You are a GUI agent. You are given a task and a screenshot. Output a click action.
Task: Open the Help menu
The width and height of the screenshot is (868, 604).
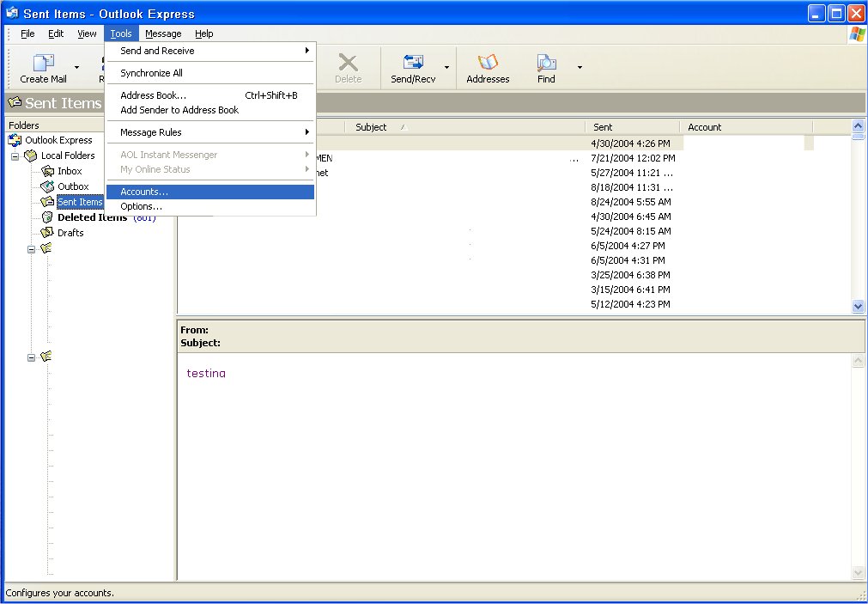(204, 34)
